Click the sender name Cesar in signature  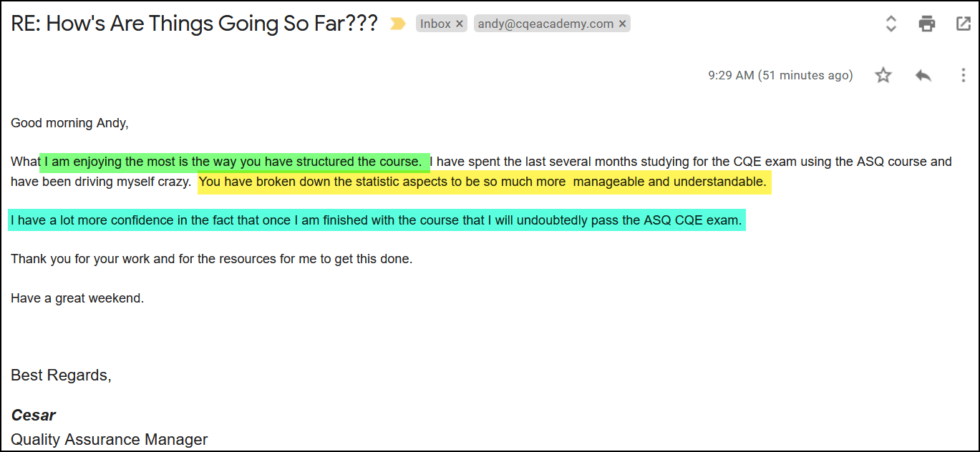34,416
